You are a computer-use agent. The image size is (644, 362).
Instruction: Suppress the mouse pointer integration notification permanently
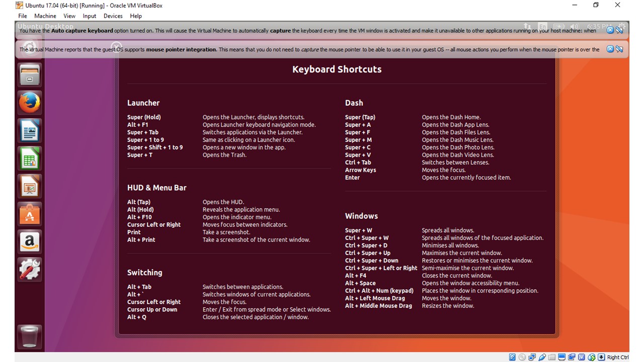(x=619, y=49)
